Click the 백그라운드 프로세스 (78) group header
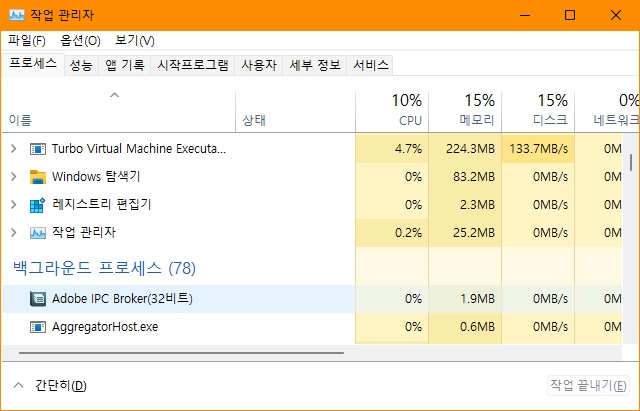 [x=104, y=268]
